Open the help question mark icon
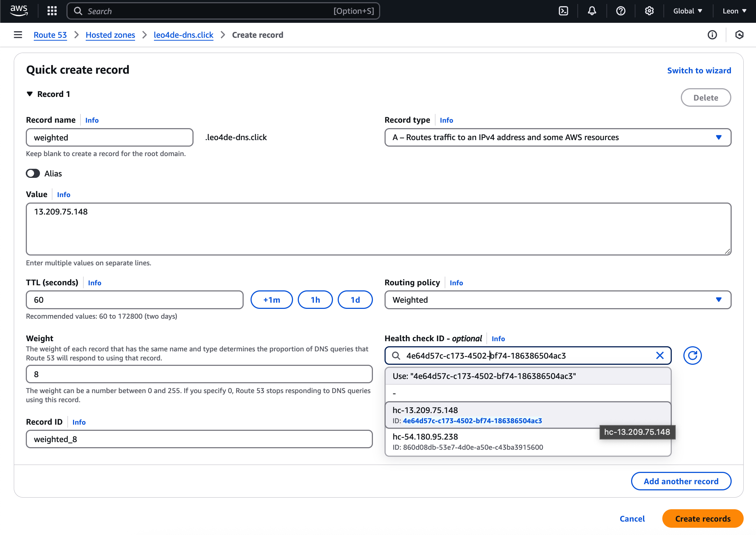This screenshot has height=535, width=756. pos(621,11)
